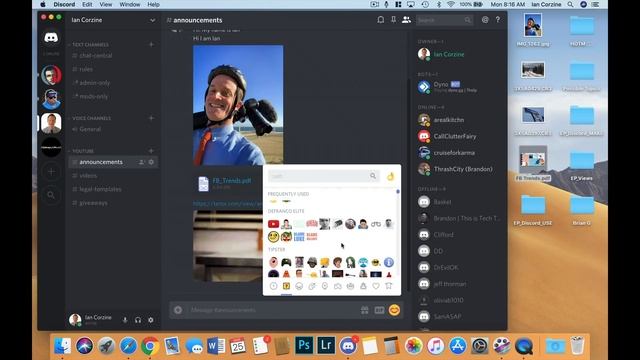Image resolution: width=640 pixels, height=360 pixels.
Task: Open the View menu in menu bar
Action: point(106,4)
